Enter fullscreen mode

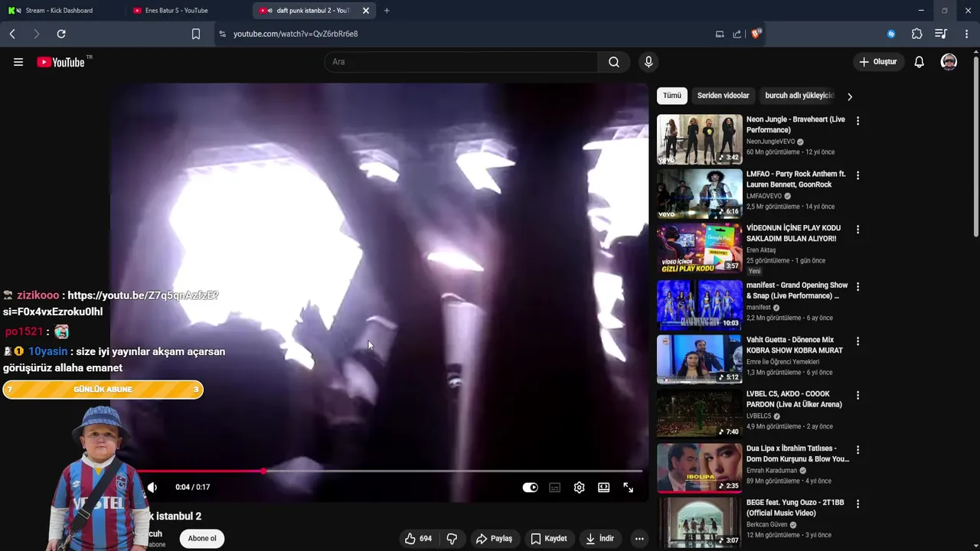(628, 487)
